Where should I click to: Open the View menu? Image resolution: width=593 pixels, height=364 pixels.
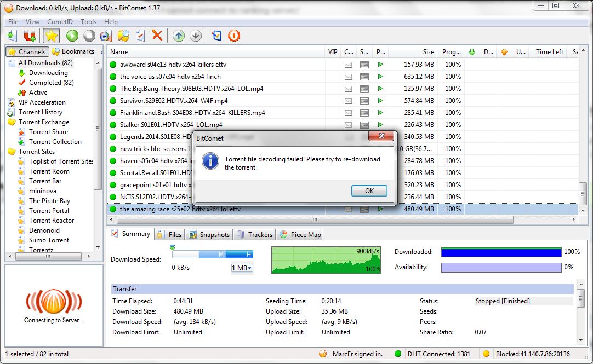point(32,22)
